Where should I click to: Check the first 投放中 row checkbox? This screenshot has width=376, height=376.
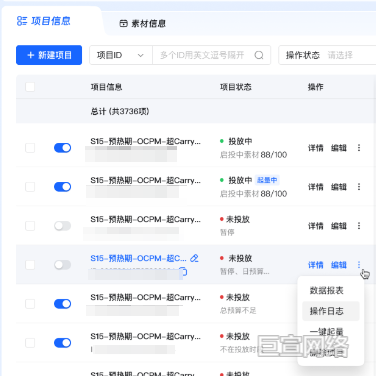(x=30, y=148)
